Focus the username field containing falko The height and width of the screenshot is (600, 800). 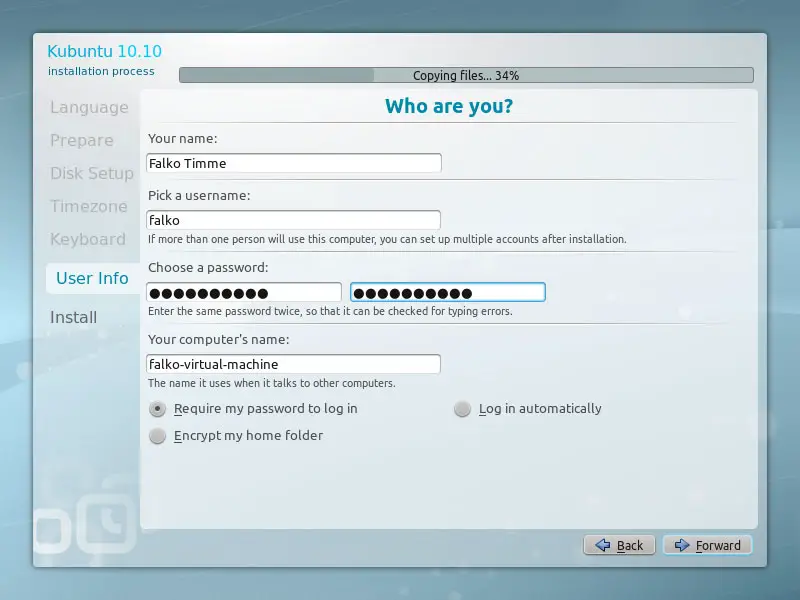tap(293, 220)
